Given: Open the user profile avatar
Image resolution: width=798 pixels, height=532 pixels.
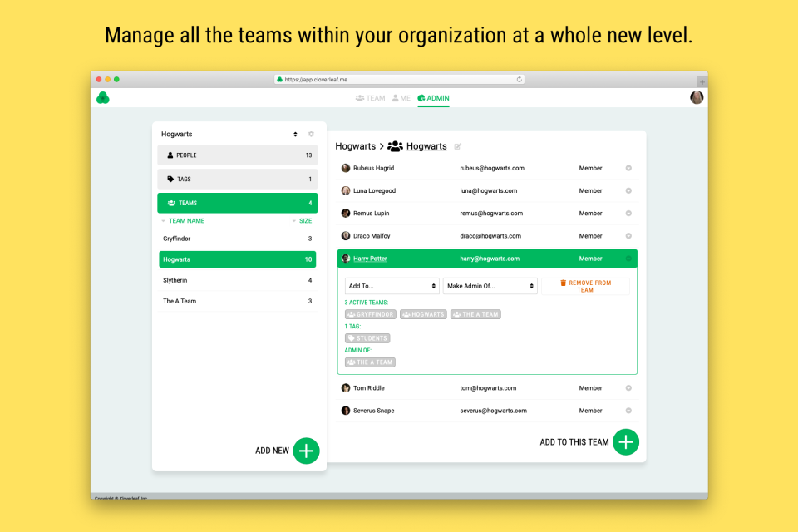Looking at the screenshot, I should click(x=697, y=98).
